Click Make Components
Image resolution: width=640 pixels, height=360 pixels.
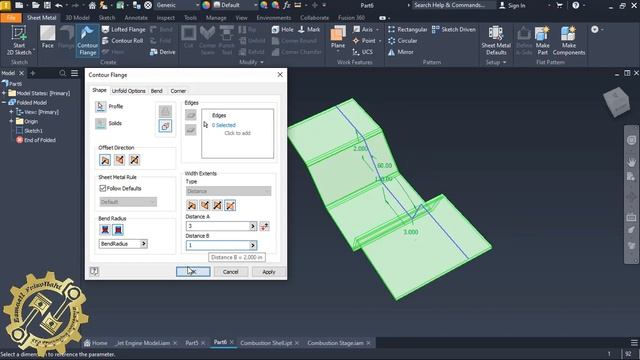(x=569, y=40)
